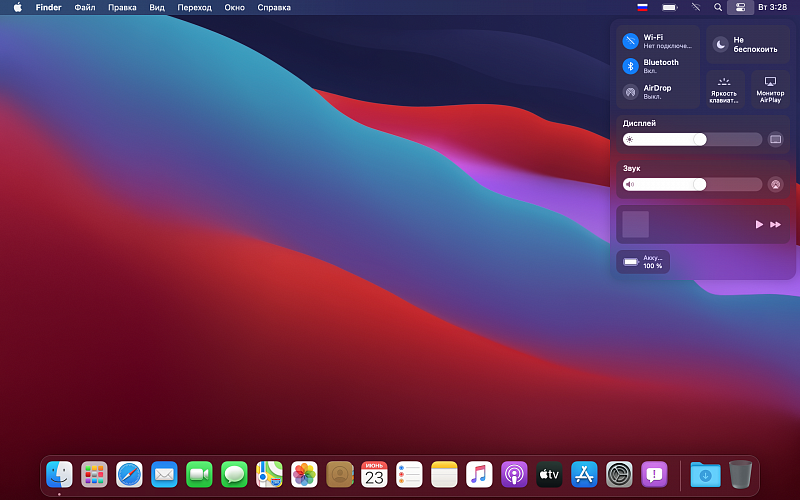Open AirPlay monitor (Монитор AirPlay) options

[x=770, y=88]
